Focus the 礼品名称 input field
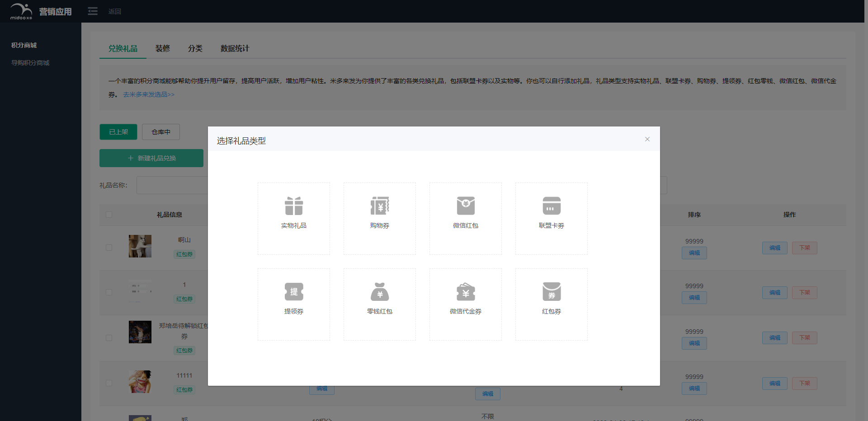The image size is (868, 421). [172, 185]
